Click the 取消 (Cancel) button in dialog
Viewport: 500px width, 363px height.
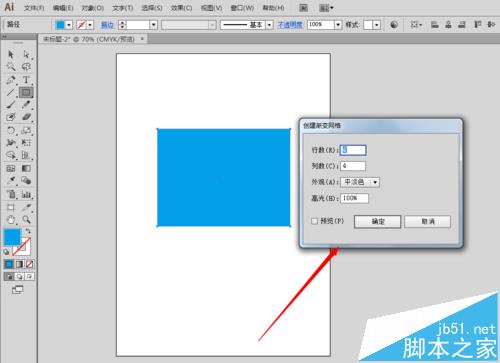point(428,221)
